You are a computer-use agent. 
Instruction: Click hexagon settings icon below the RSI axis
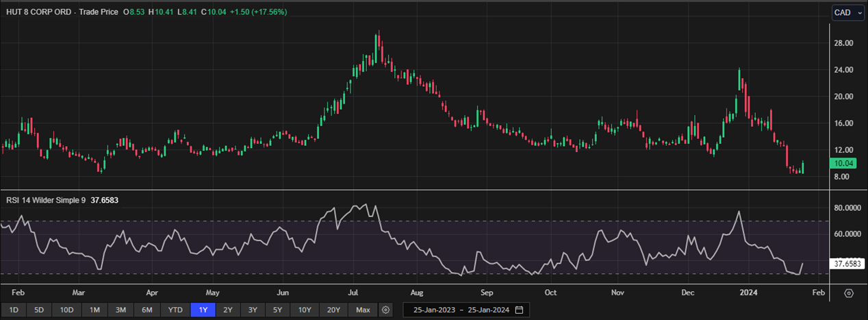click(849, 293)
